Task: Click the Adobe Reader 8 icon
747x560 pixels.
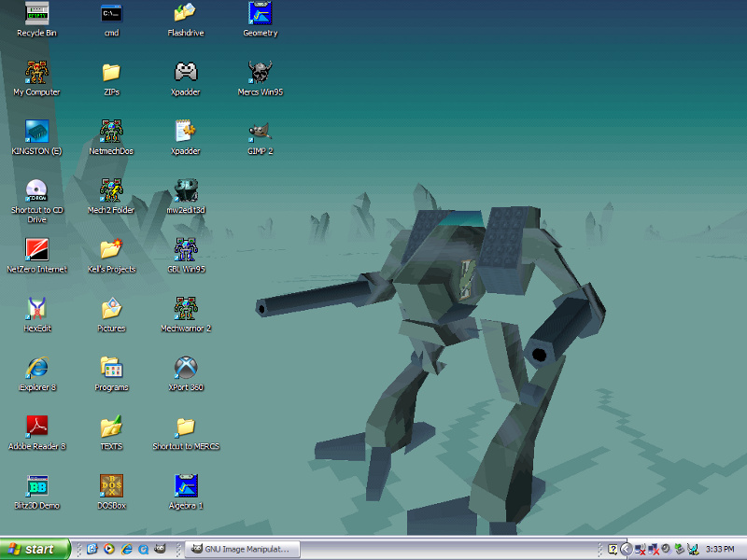Action: point(36,427)
